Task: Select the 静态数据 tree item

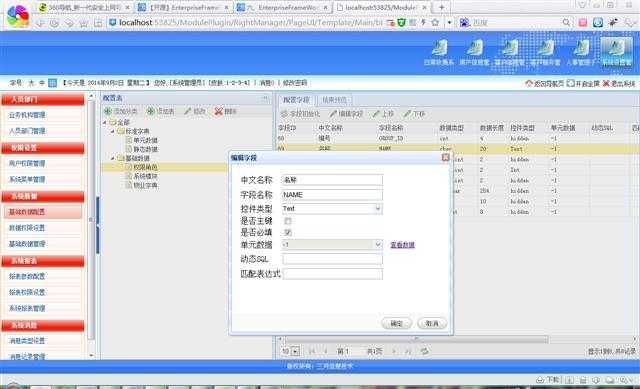Action: (145, 149)
